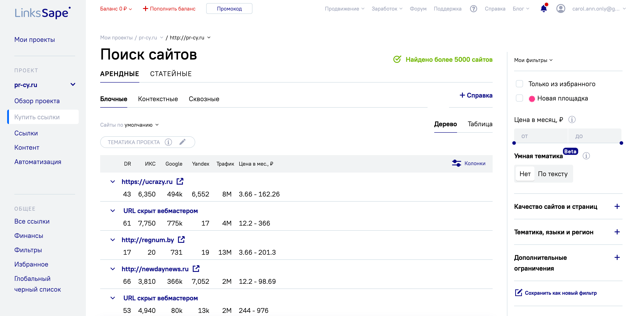Click the Колонки sliders icon

456,163
